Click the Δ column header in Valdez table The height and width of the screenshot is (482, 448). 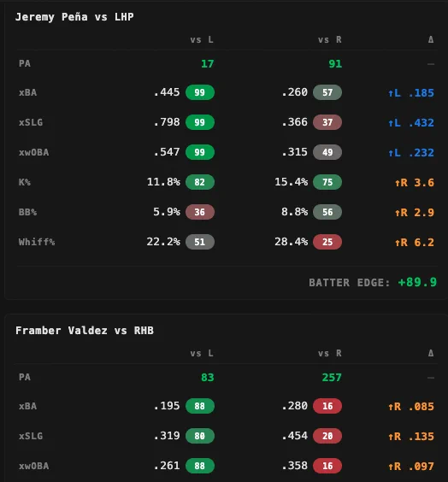point(431,353)
